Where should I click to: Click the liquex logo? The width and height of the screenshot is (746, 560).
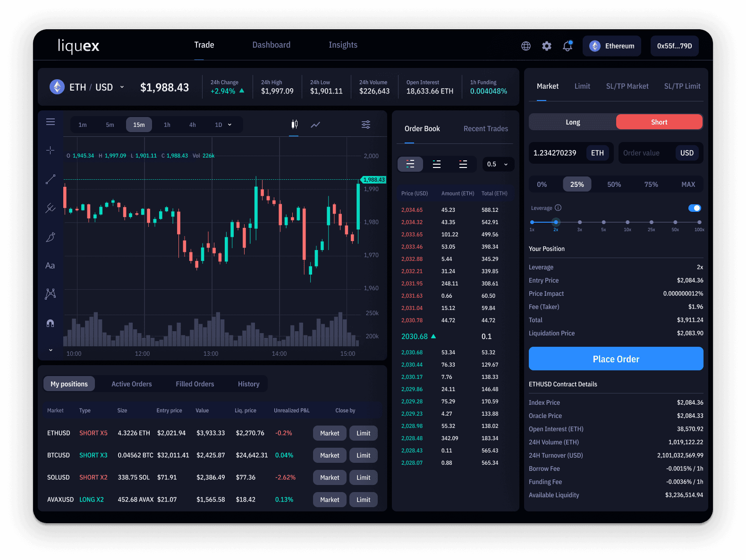click(x=78, y=46)
